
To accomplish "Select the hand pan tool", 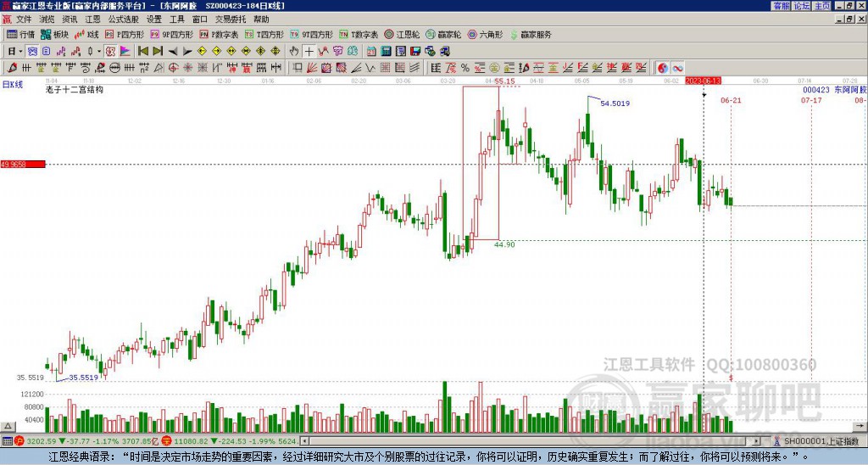I will [294, 51].
